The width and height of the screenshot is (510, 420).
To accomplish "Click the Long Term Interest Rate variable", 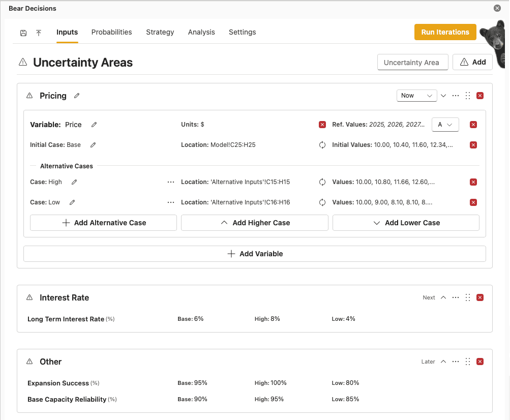I will pos(71,319).
